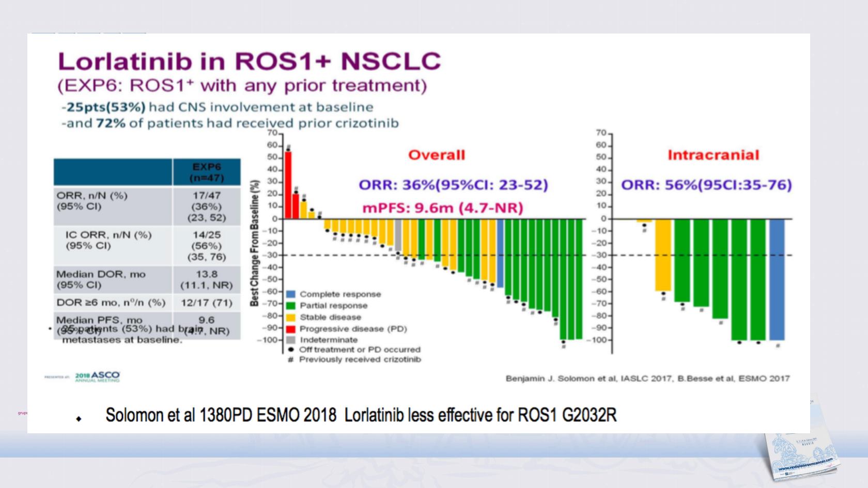Click subtitle '(EXP6: ROS1+ with any prior treatment)'
868x488 pixels.
coord(242,85)
